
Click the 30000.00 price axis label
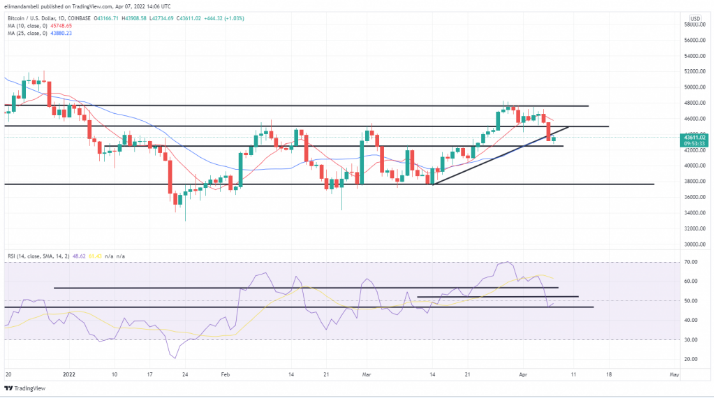coord(695,244)
